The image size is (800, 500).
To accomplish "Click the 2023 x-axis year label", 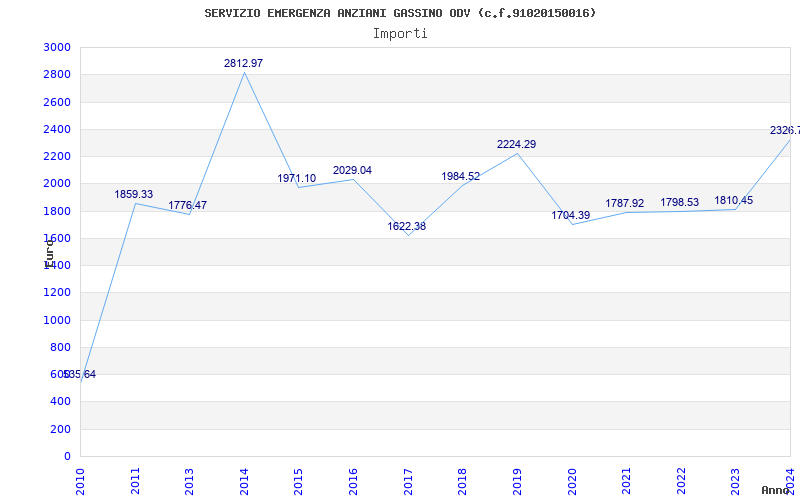I will (735, 481).
